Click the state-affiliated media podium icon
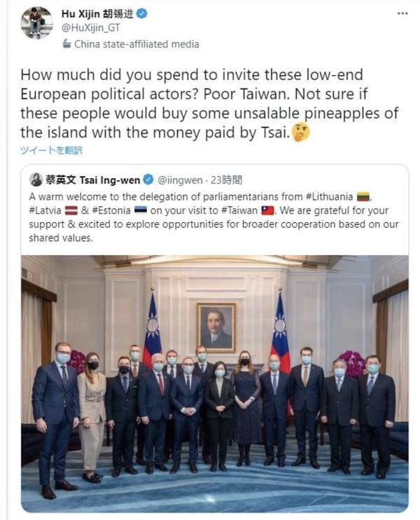 66,43
